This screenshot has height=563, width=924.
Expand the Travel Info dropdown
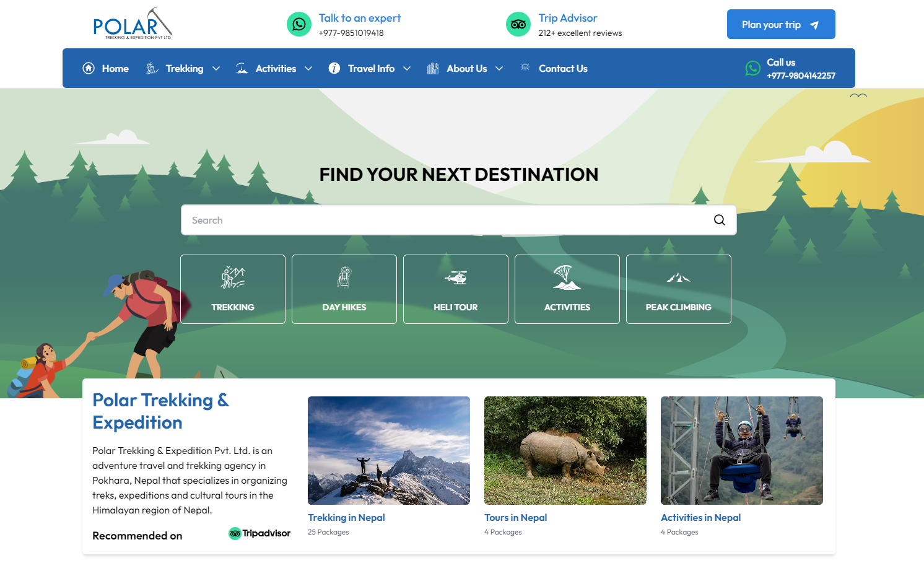[408, 68]
